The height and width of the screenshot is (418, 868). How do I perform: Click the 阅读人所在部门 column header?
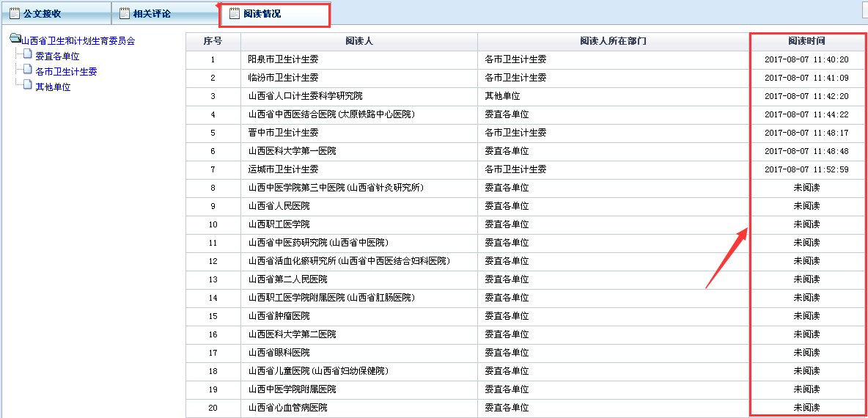click(x=613, y=41)
